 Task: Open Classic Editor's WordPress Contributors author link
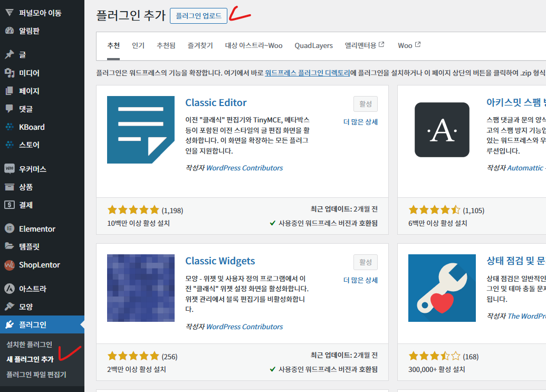244,168
